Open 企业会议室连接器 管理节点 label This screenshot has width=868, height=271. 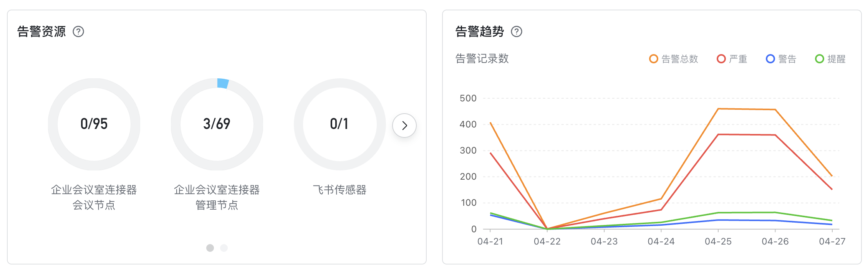(x=217, y=197)
